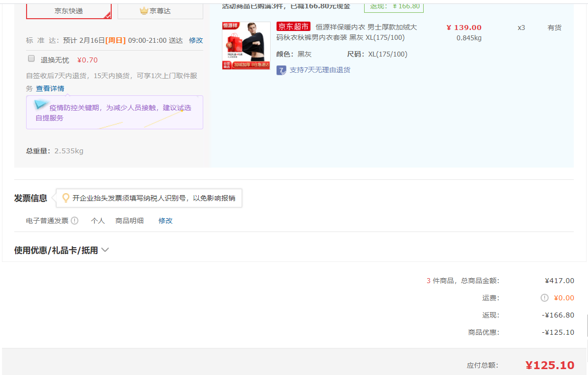Viewport: 588px width, 375px height.
Task: Click the crown icon on 京尊达
Action: 144,11
